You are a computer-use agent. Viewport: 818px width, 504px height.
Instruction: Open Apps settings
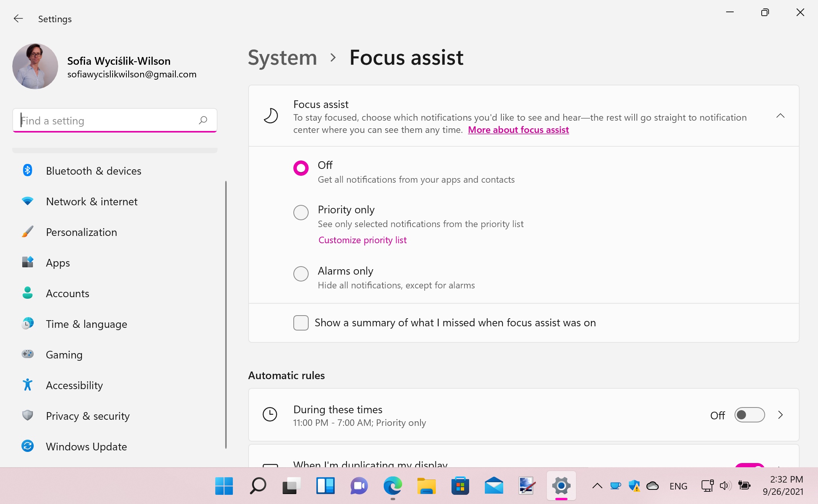coord(115,262)
